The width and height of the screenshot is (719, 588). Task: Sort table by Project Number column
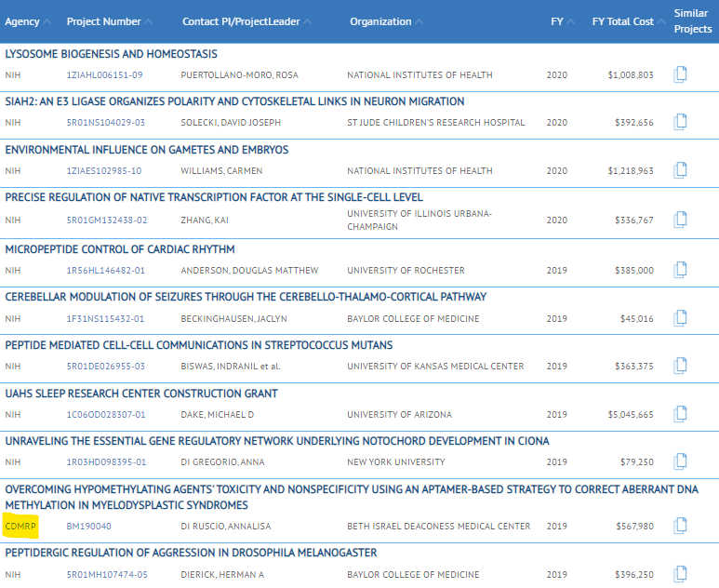click(109, 21)
